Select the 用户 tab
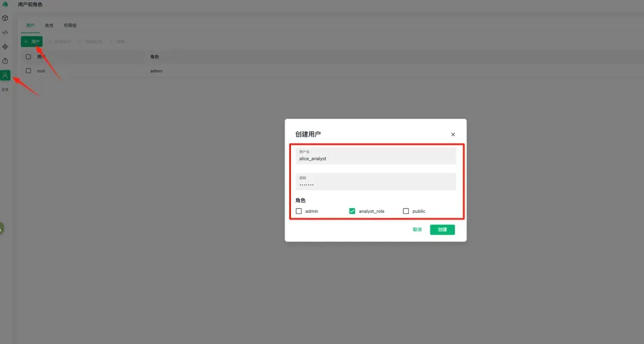 click(x=30, y=26)
